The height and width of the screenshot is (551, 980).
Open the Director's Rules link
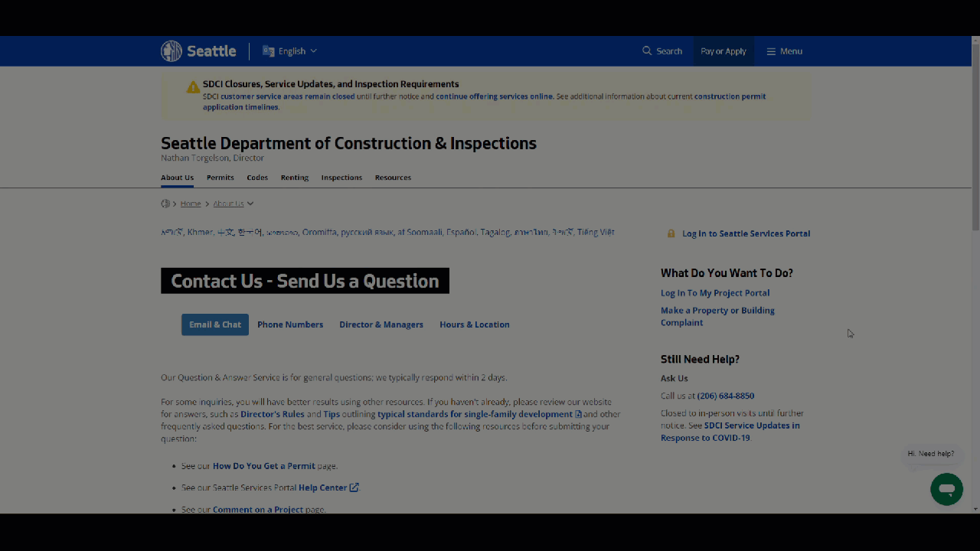[x=273, y=414]
